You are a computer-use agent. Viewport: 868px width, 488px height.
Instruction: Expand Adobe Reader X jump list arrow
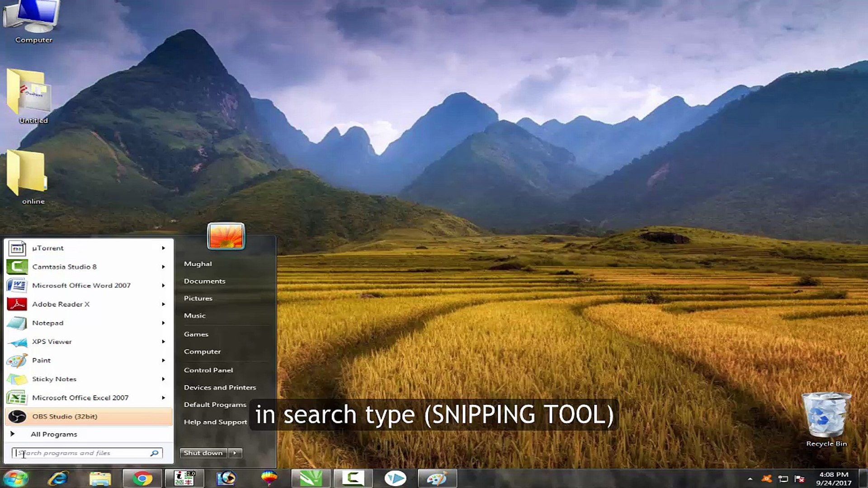pos(163,304)
